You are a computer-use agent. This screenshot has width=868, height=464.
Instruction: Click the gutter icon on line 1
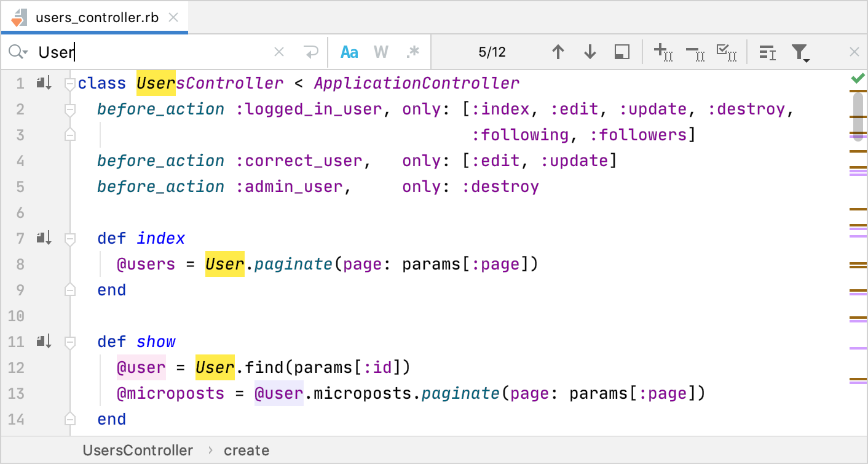click(x=44, y=83)
